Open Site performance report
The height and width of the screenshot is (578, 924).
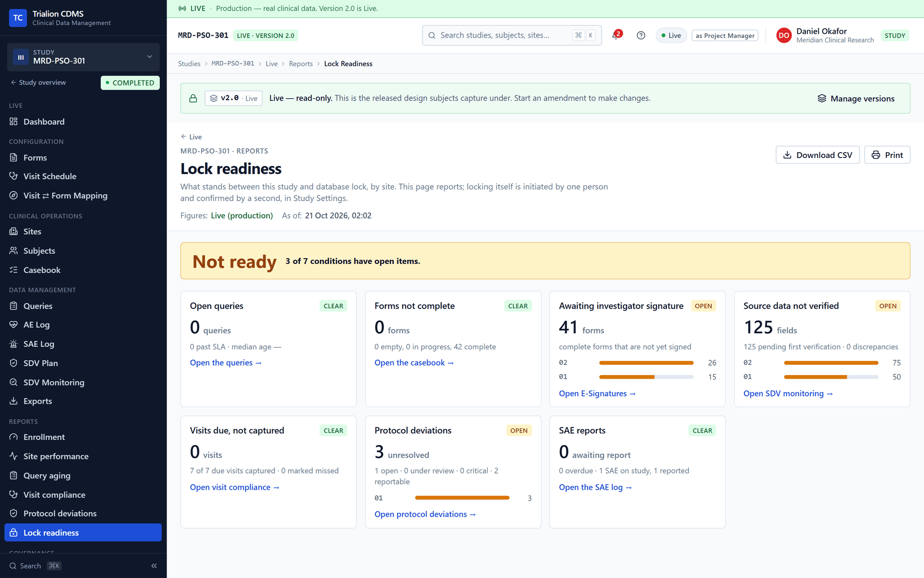coord(83,456)
